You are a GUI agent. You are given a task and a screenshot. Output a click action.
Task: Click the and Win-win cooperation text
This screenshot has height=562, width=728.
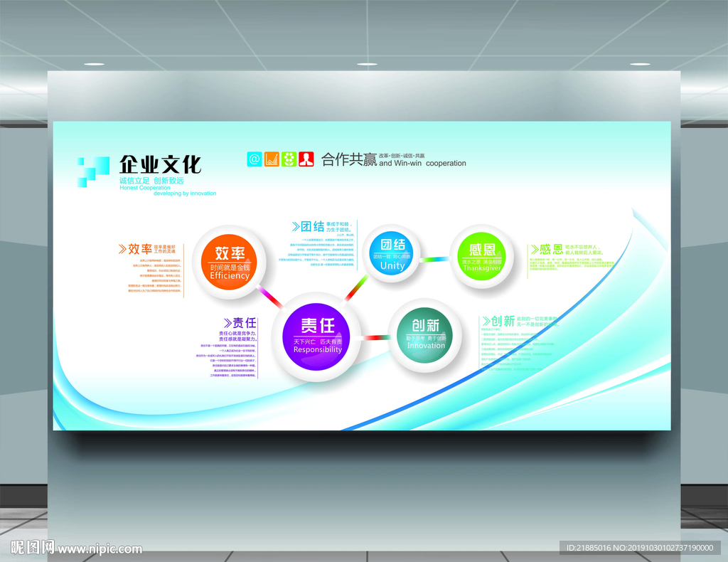click(x=422, y=163)
